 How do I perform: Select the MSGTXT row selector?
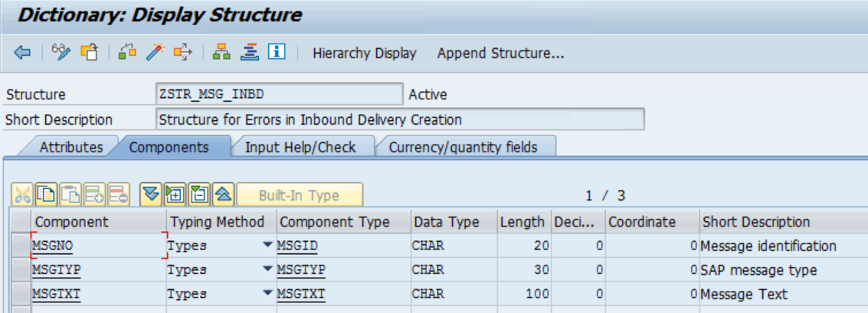point(21,293)
